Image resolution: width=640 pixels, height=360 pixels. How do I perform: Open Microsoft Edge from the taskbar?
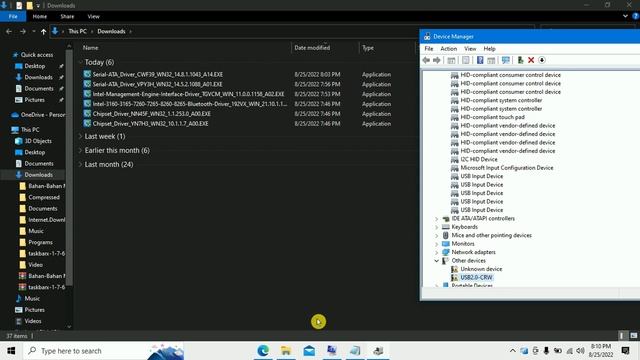point(263,351)
